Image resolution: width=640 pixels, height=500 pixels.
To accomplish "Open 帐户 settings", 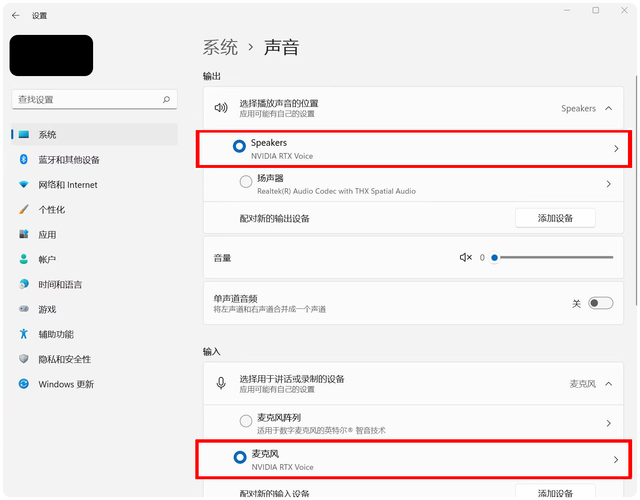I will [94, 259].
